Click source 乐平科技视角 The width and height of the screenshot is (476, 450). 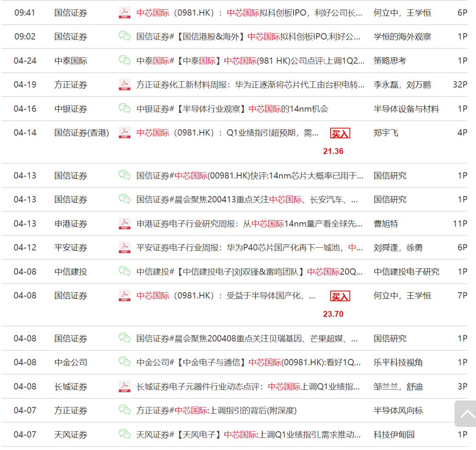pyautogui.click(x=398, y=362)
